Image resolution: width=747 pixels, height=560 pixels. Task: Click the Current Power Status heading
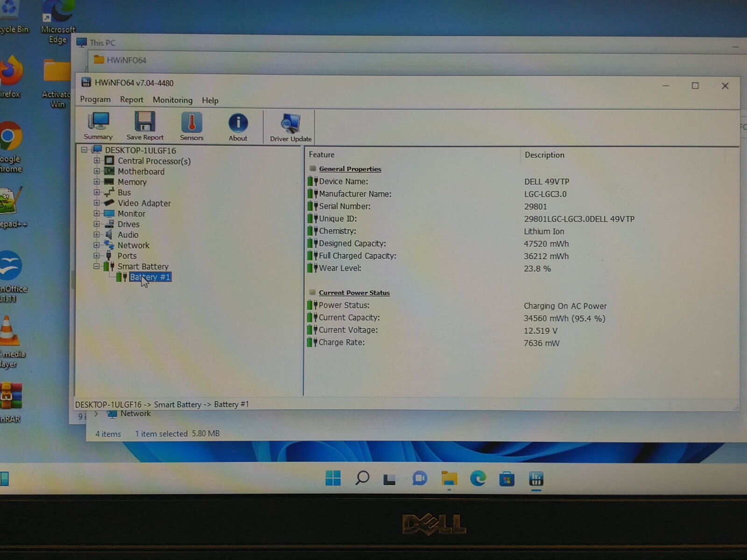coord(354,293)
